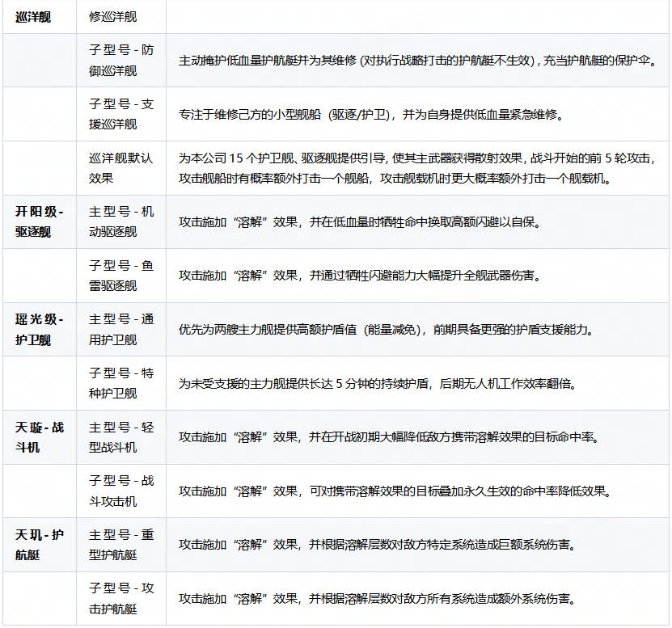Viewport: 672px width, 628px height.
Task: Select the 开阳级 - 驱逐舰 class cell
Action: (39, 221)
